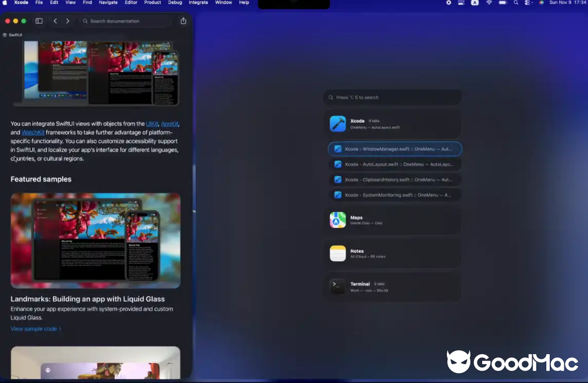Select the Xcode app icon in switcher
The width and height of the screenshot is (588, 383).
pyautogui.click(x=338, y=124)
